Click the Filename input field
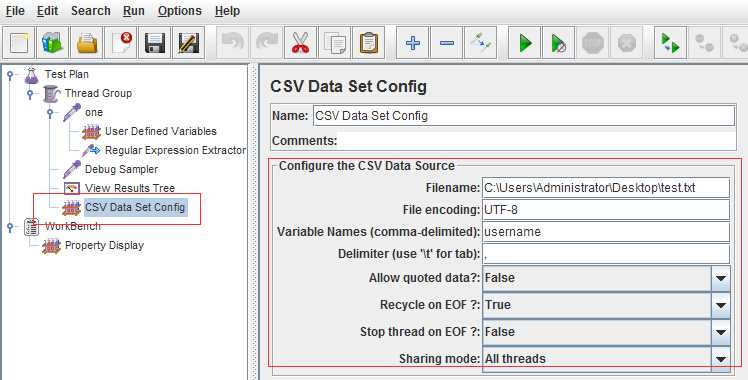Image resolution: width=748 pixels, height=380 pixels. click(606, 188)
